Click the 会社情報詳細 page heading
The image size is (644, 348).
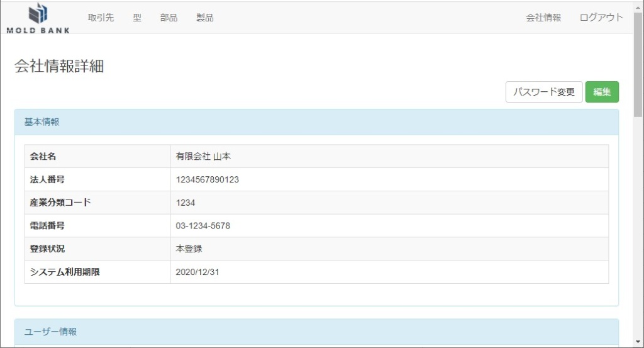(59, 67)
